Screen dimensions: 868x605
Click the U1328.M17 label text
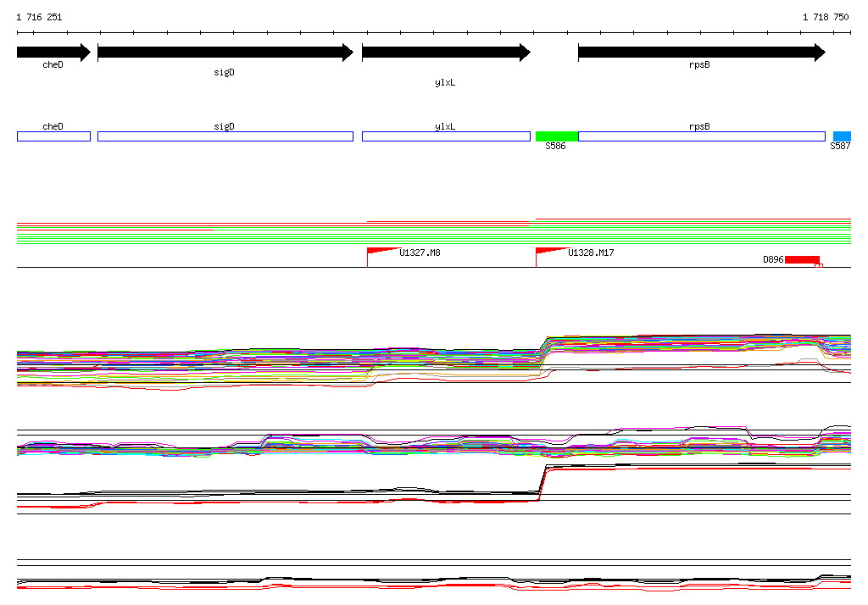(x=591, y=253)
